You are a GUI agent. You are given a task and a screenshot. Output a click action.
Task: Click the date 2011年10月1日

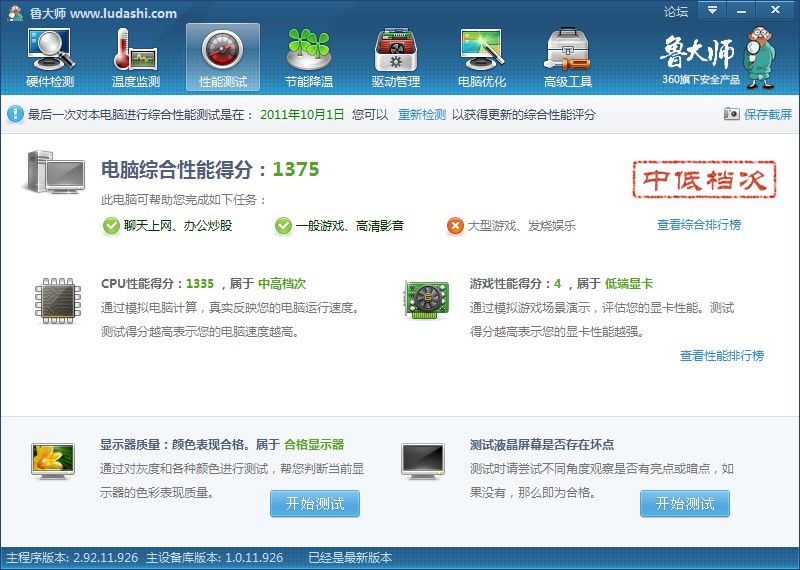click(x=302, y=114)
